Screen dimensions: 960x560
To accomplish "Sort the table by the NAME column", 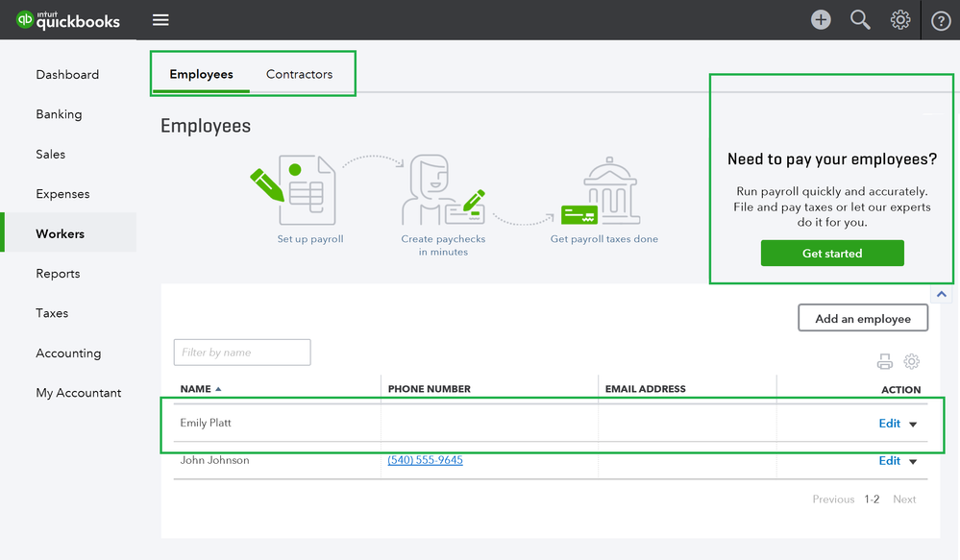I will 200,389.
